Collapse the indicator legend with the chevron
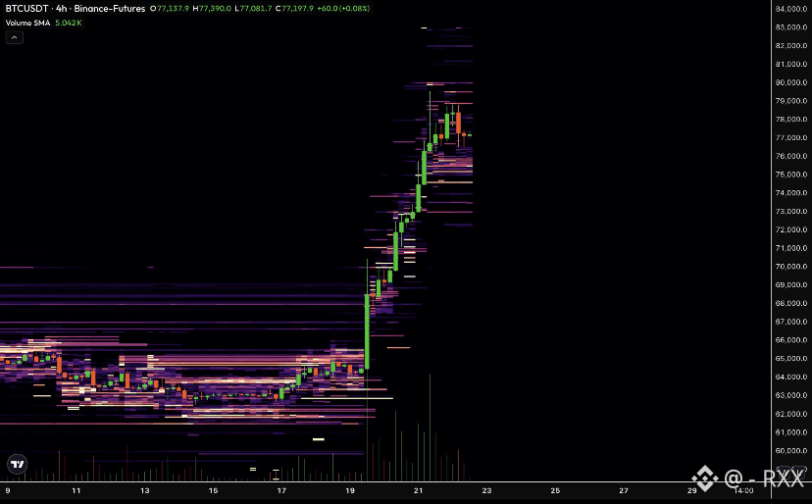The width and height of the screenshot is (812, 504). (15, 38)
